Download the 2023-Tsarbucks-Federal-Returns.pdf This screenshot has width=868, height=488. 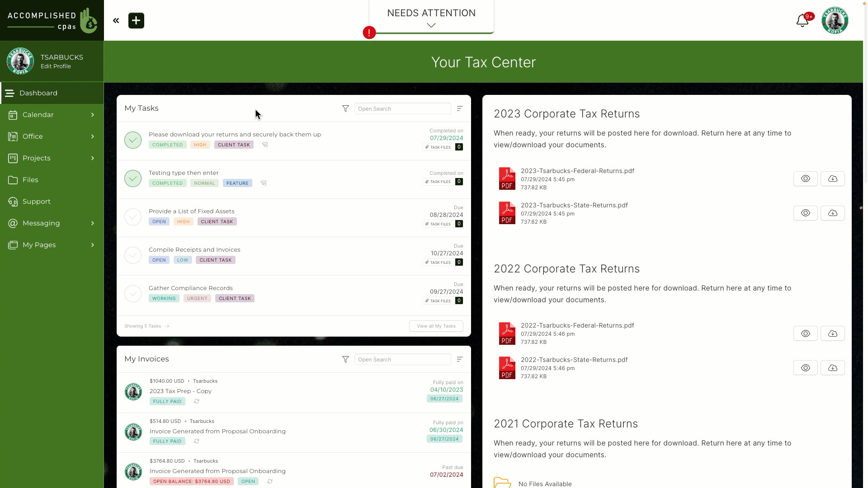tap(833, 178)
